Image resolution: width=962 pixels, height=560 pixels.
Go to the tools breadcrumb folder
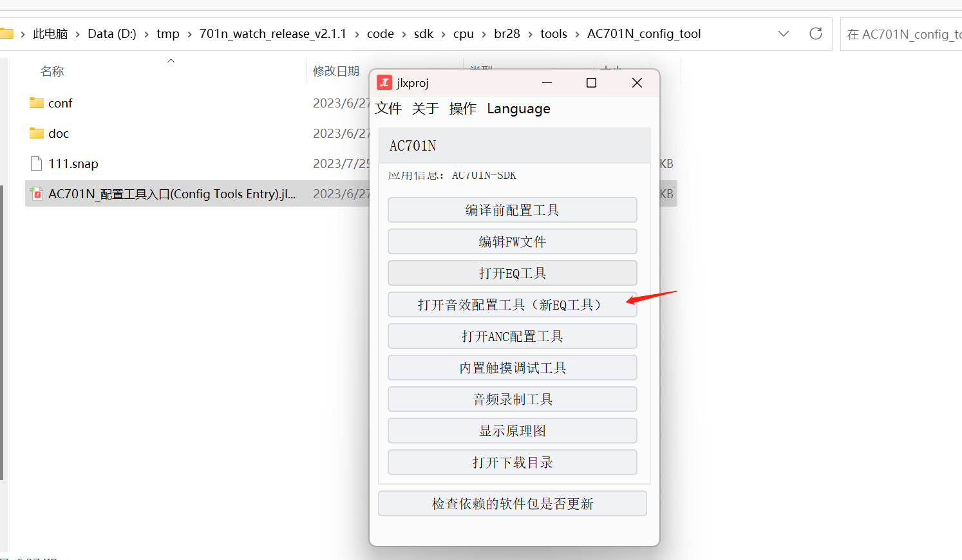[x=554, y=34]
